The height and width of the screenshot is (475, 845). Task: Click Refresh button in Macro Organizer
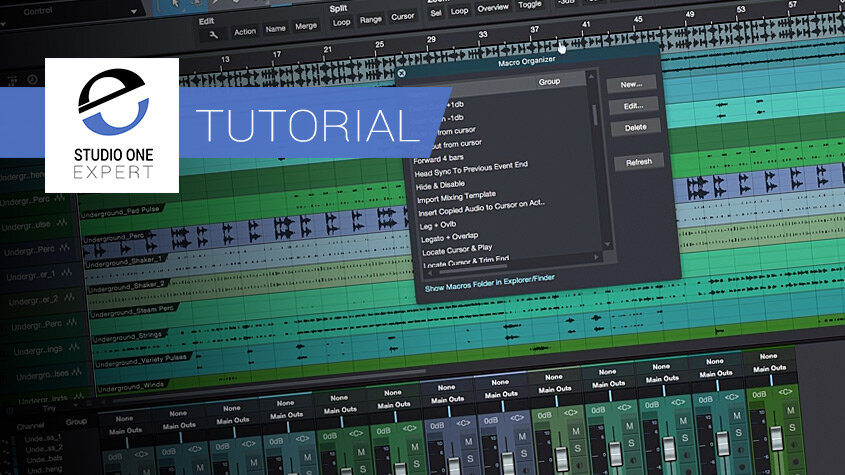click(639, 162)
